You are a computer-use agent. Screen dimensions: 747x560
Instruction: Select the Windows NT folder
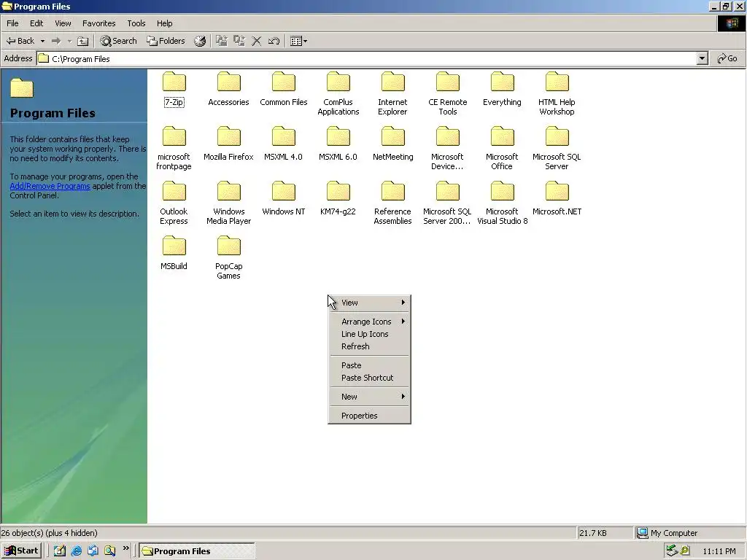284,199
